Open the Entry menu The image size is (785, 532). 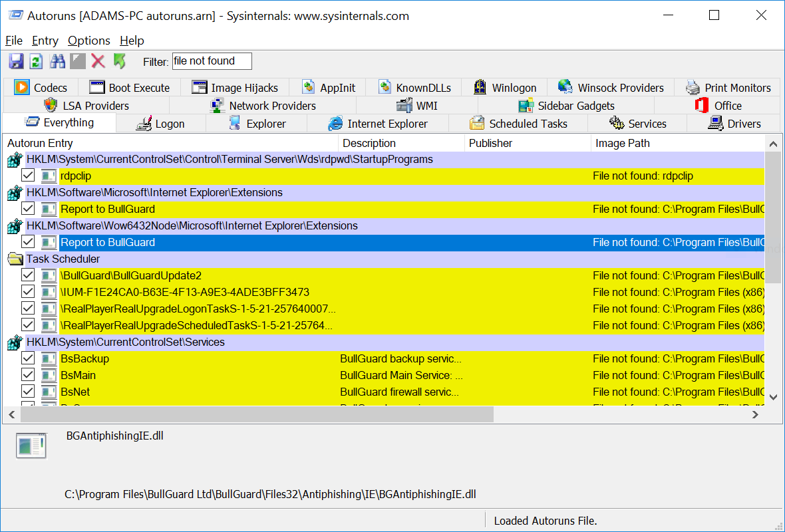45,41
